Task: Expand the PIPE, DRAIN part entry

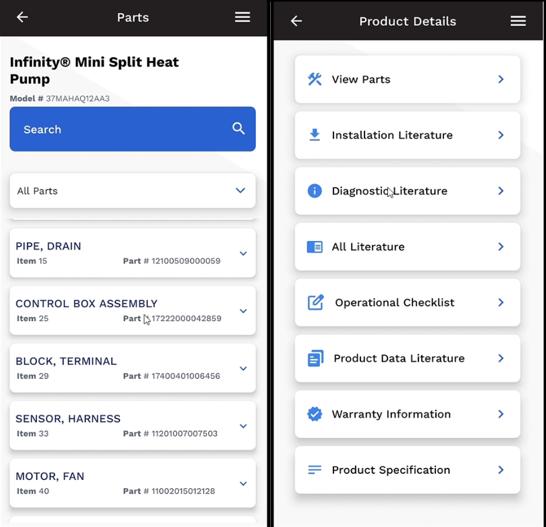Action: click(133, 253)
